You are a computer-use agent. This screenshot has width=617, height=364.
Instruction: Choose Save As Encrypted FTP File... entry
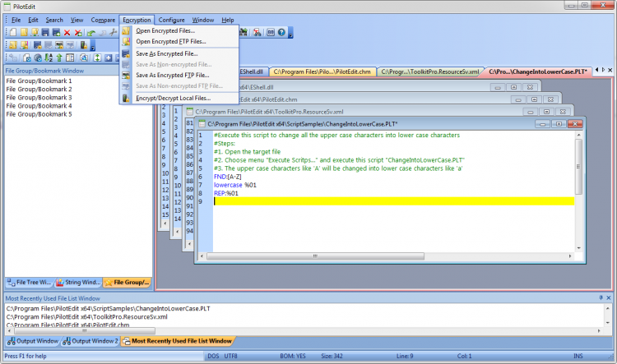click(x=179, y=75)
